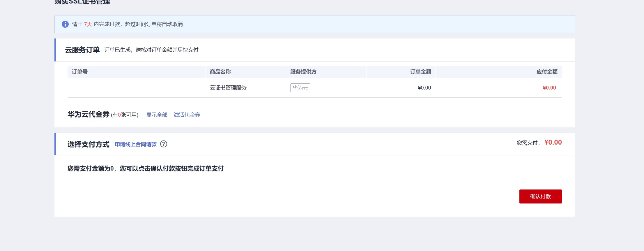Viewport: 644px width, 251px height.
Task: Click the 激活代金券 link
Action: click(x=187, y=115)
